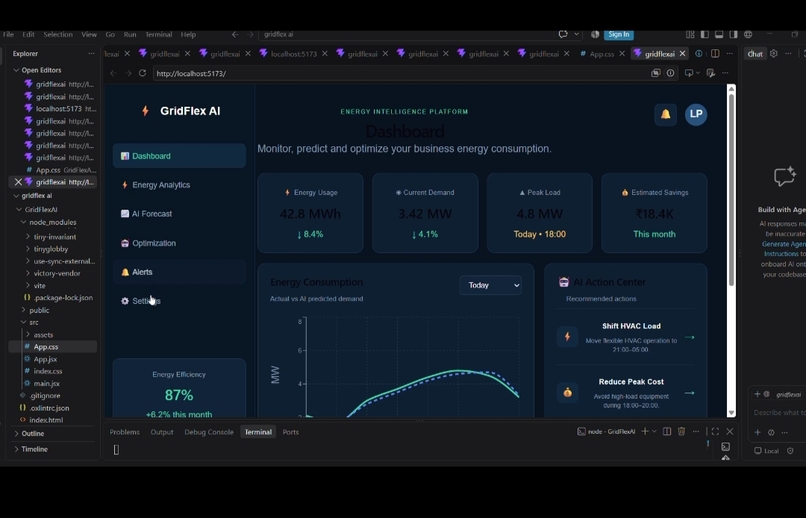This screenshot has height=518, width=806.
Task: Open main.jsx in the file tree
Action: pos(46,383)
